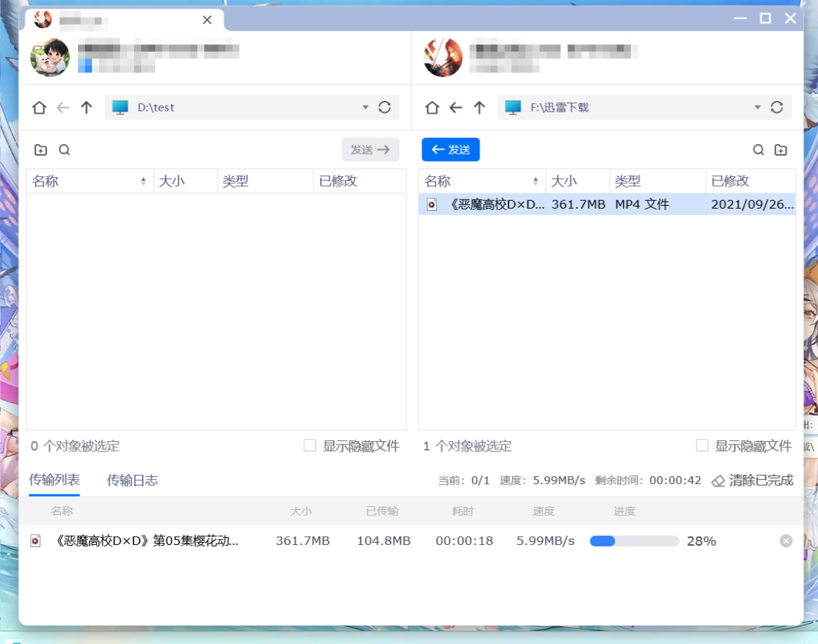Switch to 传输日志 tab

click(133, 480)
